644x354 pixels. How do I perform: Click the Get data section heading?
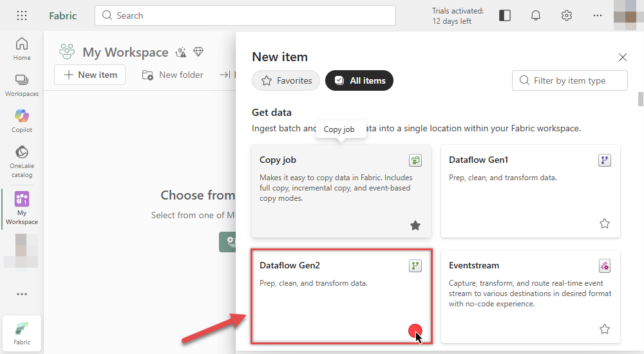[x=272, y=113]
